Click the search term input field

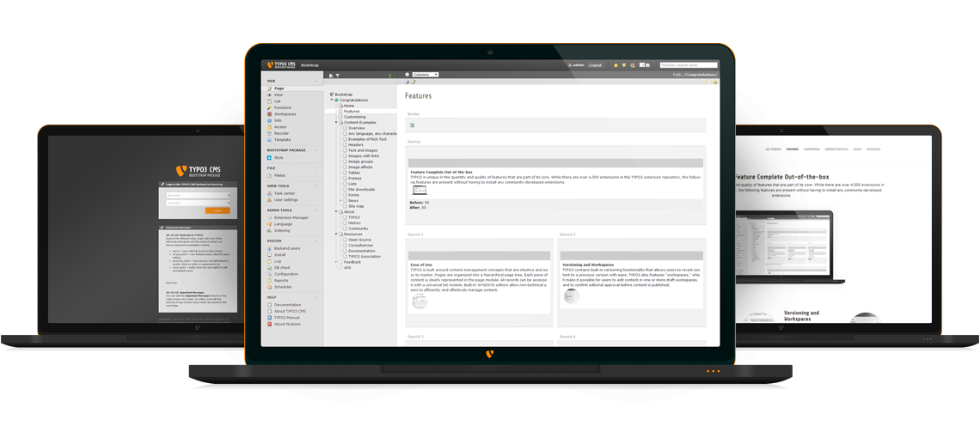click(689, 65)
